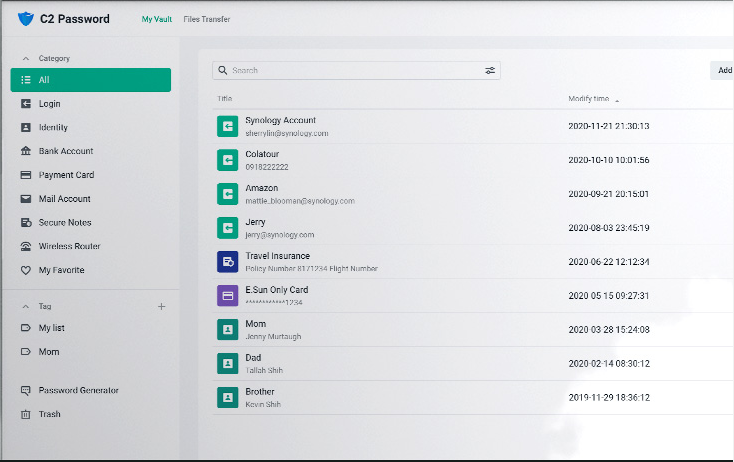Open the search filter options icon

tap(490, 70)
